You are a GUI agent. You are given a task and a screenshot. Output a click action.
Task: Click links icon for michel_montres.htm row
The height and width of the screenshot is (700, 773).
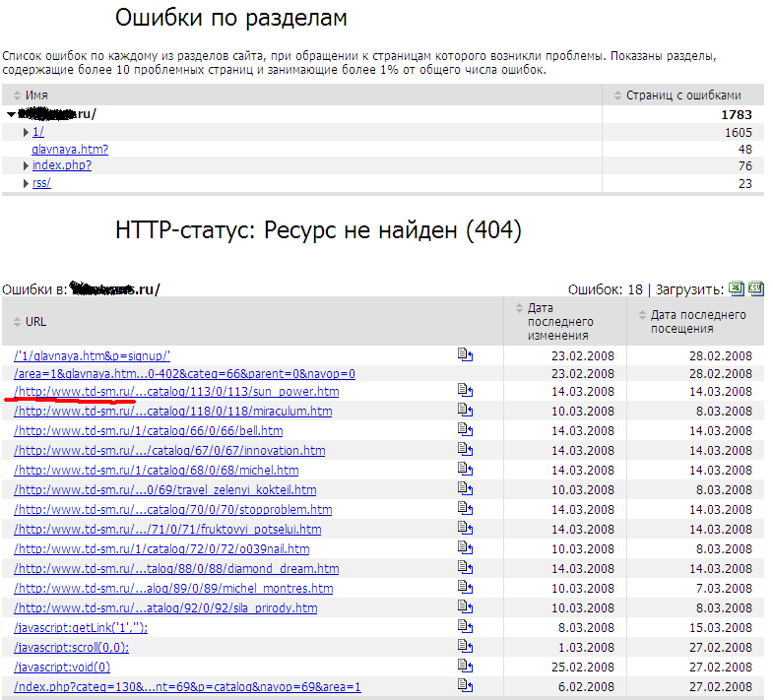(466, 588)
